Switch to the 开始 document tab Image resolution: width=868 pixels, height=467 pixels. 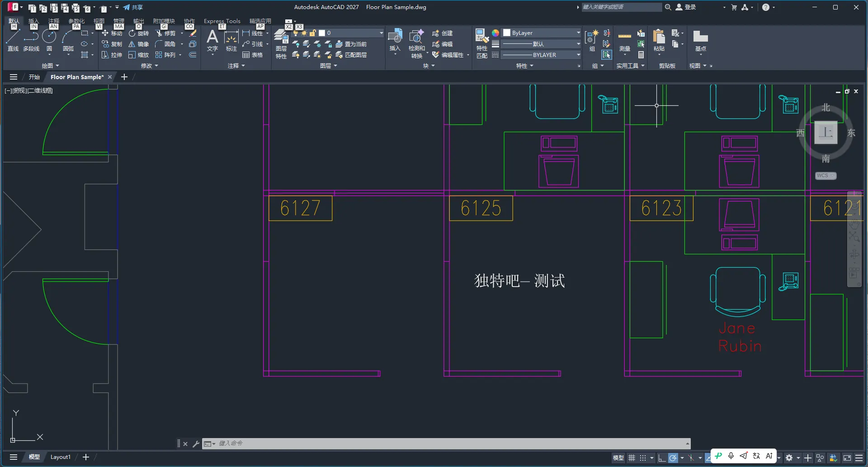click(x=34, y=77)
